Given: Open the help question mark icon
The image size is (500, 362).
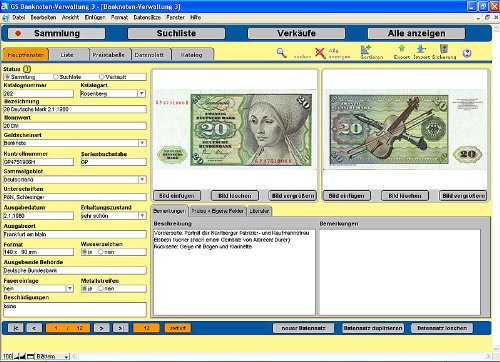Looking at the screenshot, I should pyautogui.click(x=467, y=53).
